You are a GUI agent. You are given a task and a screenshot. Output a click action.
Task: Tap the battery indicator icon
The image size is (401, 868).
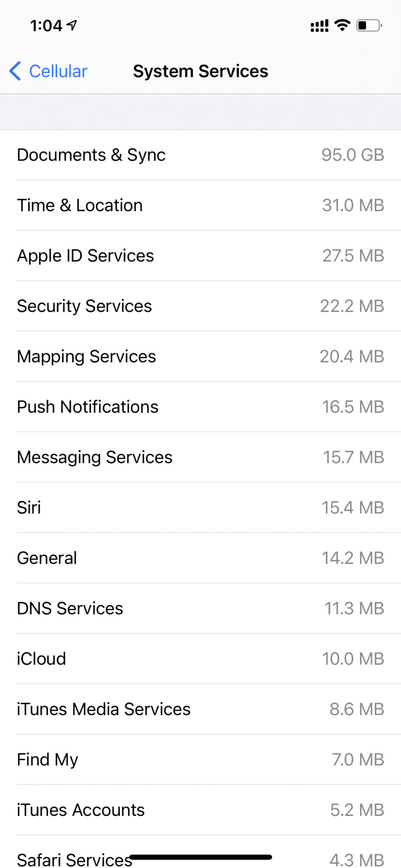pos(369,26)
